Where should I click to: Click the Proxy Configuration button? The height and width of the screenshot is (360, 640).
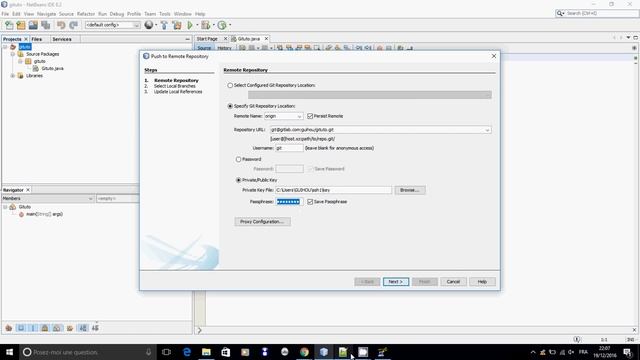click(262, 222)
